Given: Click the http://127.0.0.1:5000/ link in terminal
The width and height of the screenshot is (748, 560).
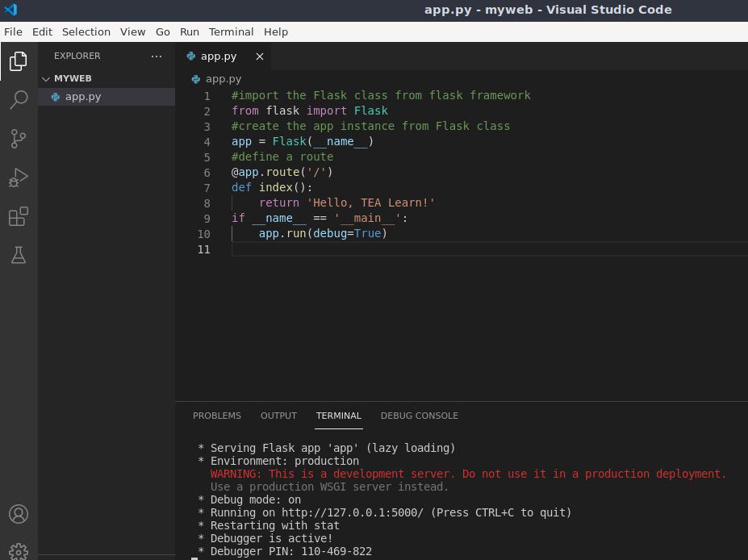Looking at the screenshot, I should [353, 512].
